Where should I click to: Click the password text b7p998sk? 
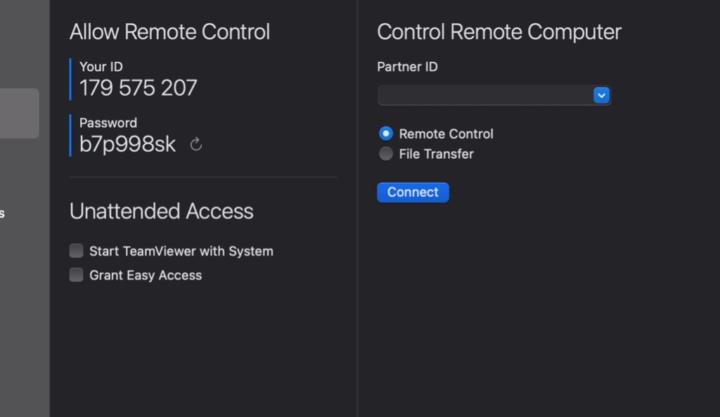(127, 144)
